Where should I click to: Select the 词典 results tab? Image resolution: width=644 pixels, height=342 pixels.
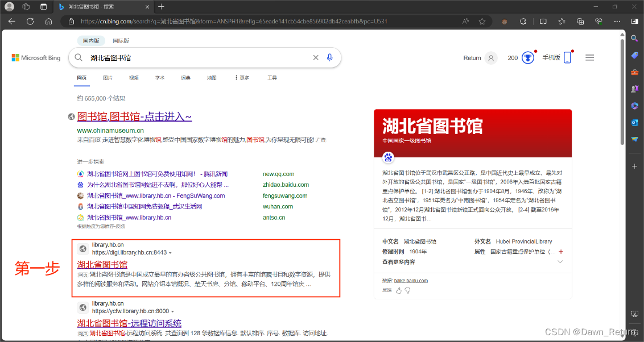coord(185,77)
